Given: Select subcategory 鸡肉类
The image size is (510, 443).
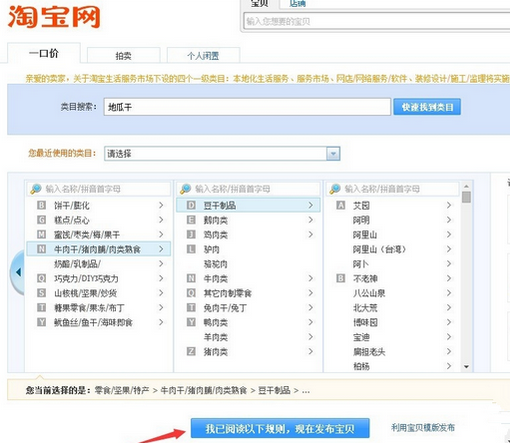Looking at the screenshot, I should click(x=248, y=235).
